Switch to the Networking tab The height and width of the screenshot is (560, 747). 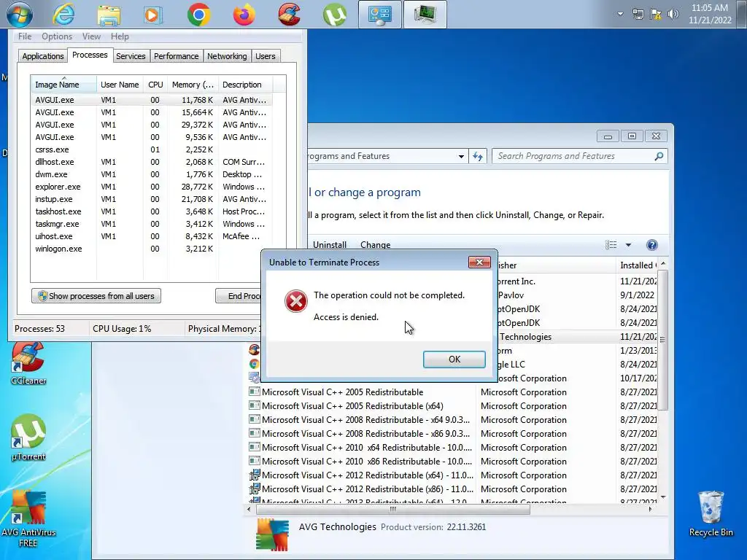pyautogui.click(x=227, y=56)
